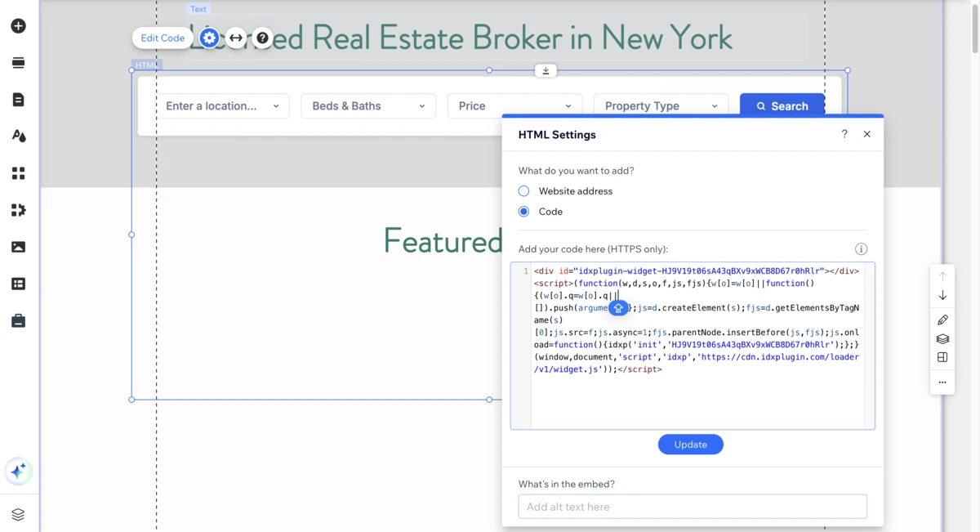The image size is (980, 532).
Task: Expand the Enter a location dropdown
Action: [222, 106]
